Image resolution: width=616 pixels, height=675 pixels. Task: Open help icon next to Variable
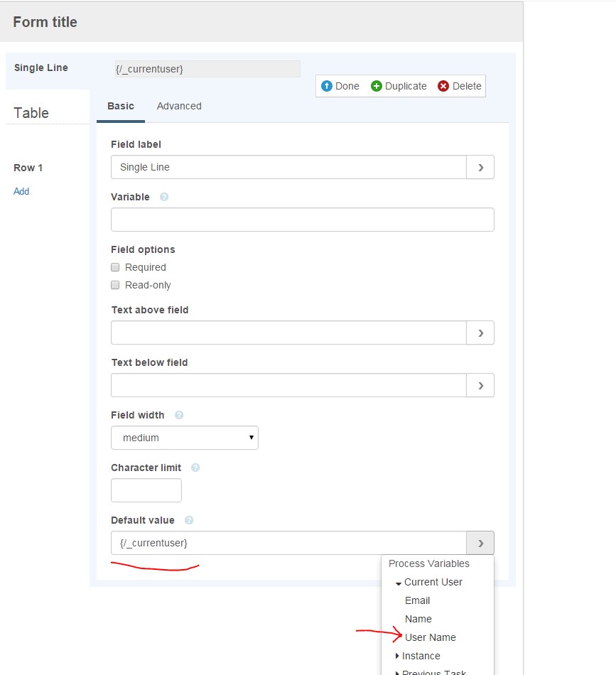tap(164, 197)
